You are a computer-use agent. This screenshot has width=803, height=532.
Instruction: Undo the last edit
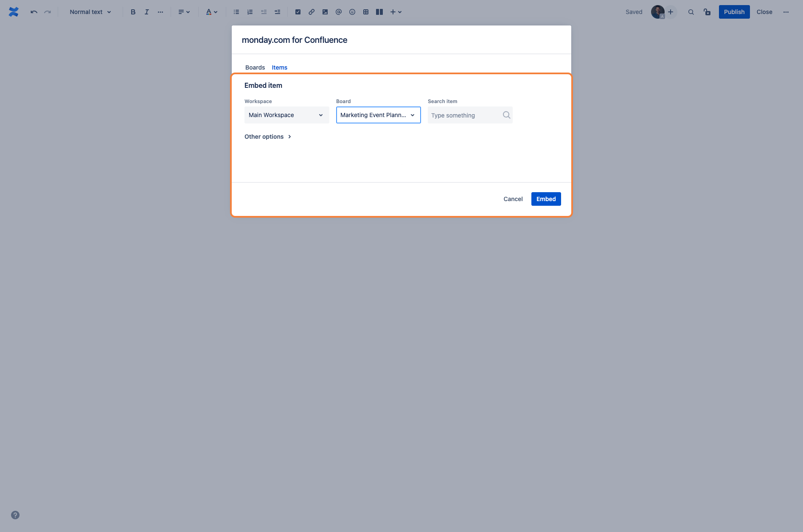(34, 12)
